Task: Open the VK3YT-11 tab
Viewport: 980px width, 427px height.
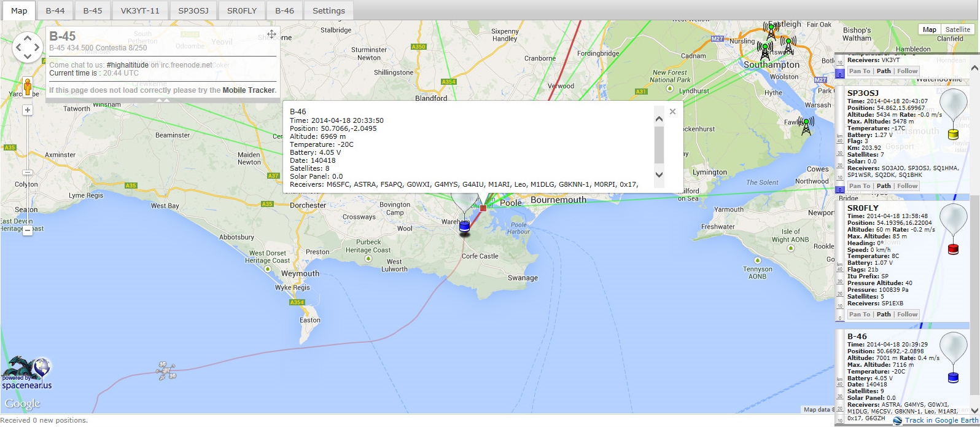Action: (x=140, y=10)
